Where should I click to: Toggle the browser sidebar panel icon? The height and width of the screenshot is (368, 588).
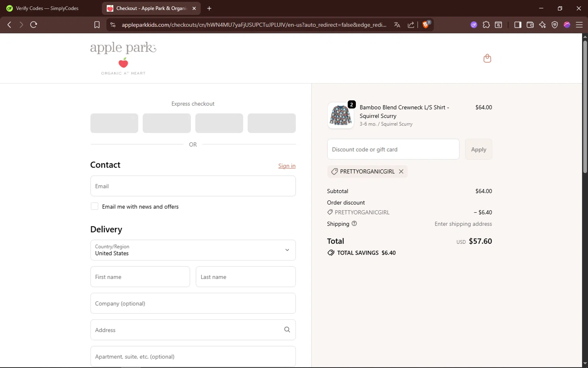pyautogui.click(x=518, y=25)
